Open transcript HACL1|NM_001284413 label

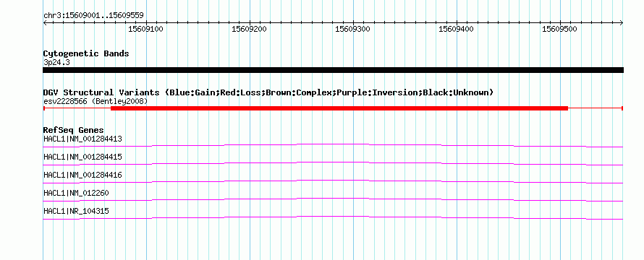[x=82, y=139]
